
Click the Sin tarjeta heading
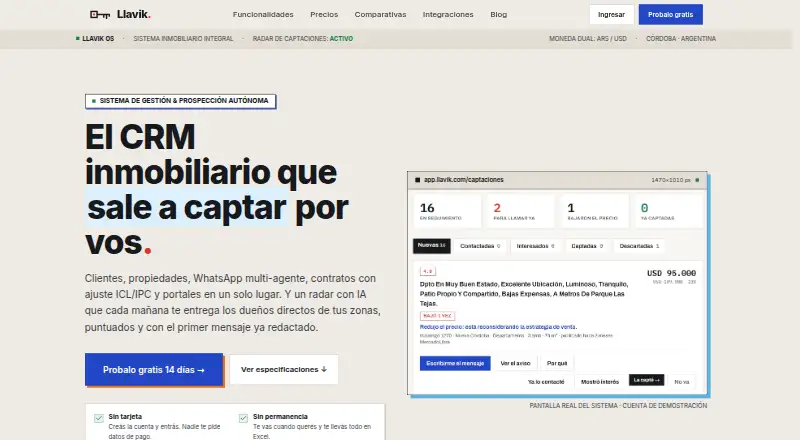(x=125, y=417)
